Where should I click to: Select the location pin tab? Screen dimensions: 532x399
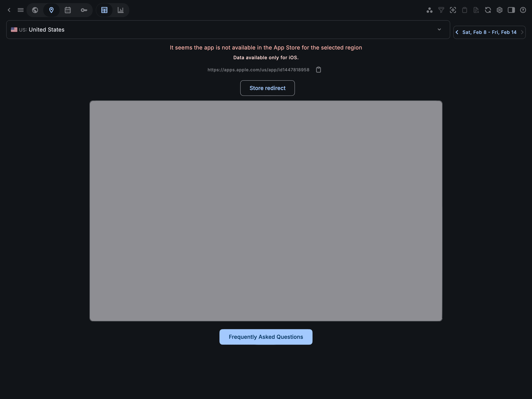tap(51, 10)
